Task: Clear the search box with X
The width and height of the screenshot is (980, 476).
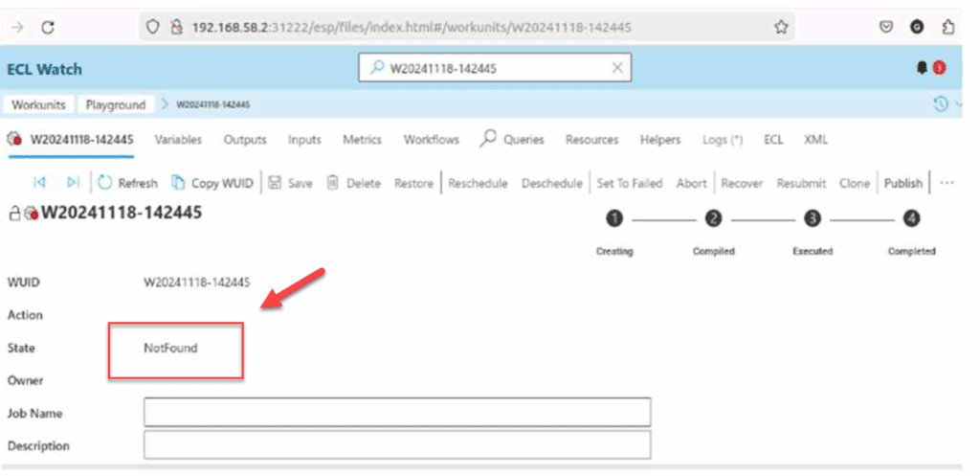Action: [x=617, y=68]
